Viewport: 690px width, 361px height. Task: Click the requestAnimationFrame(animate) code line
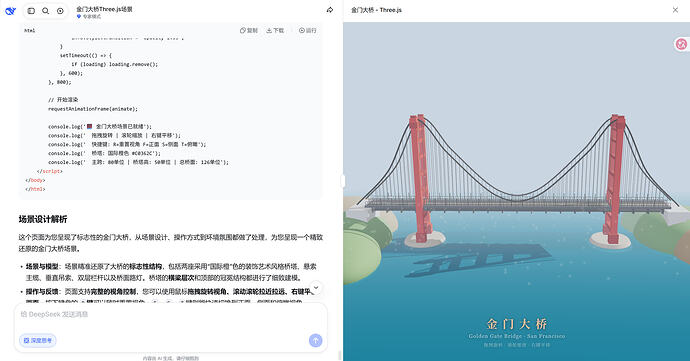[93, 109]
